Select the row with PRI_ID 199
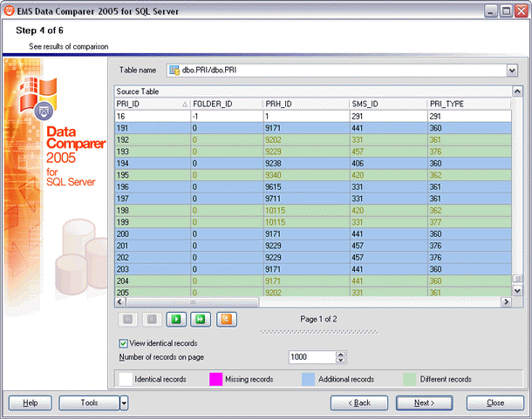The height and width of the screenshot is (419, 532). pyautogui.click(x=313, y=222)
